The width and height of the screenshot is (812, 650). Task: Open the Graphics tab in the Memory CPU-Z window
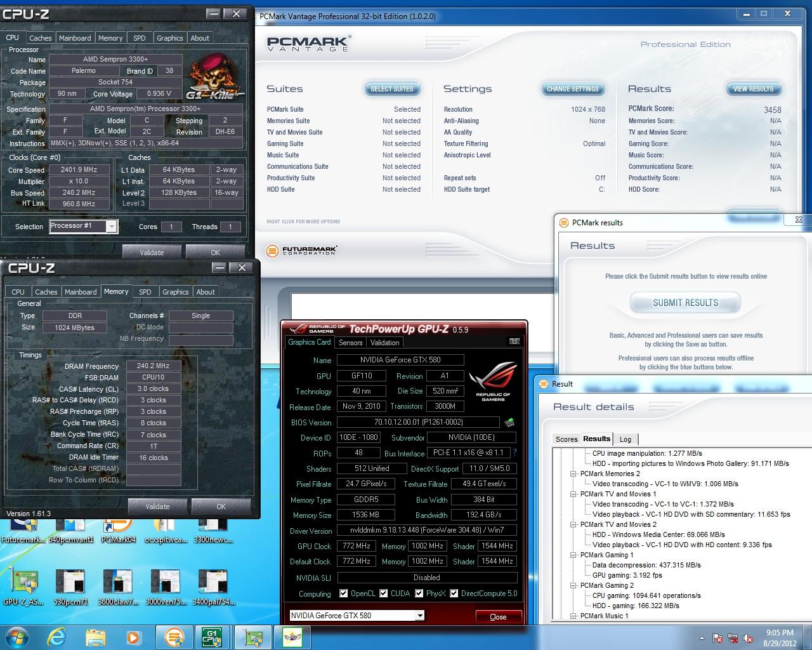(x=176, y=292)
